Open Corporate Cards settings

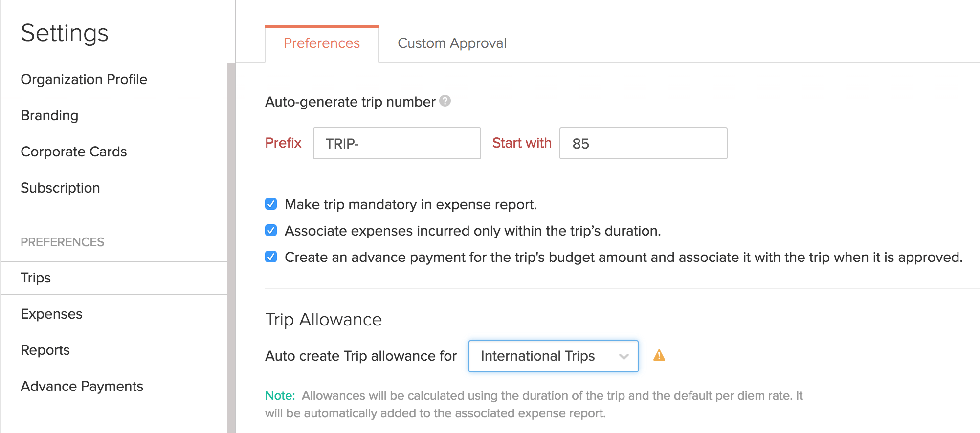pos(74,152)
